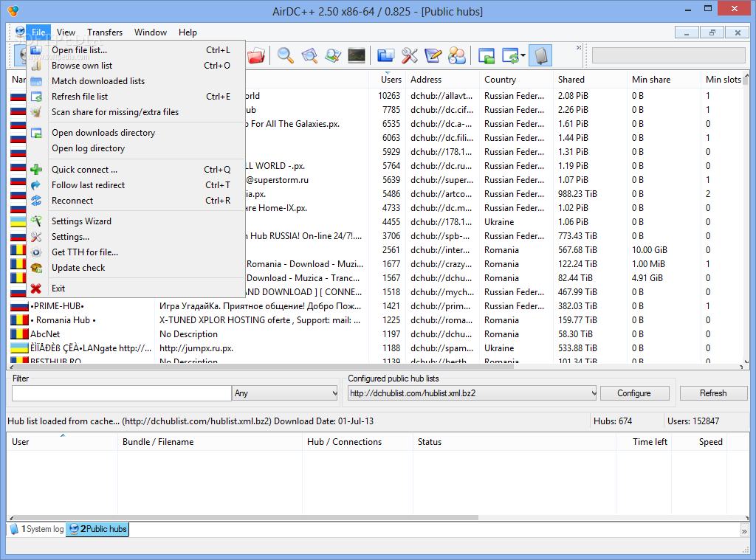The width and height of the screenshot is (756, 560).
Task: Click the transfers pane horizontal scrollbar
Action: [x=244, y=518]
